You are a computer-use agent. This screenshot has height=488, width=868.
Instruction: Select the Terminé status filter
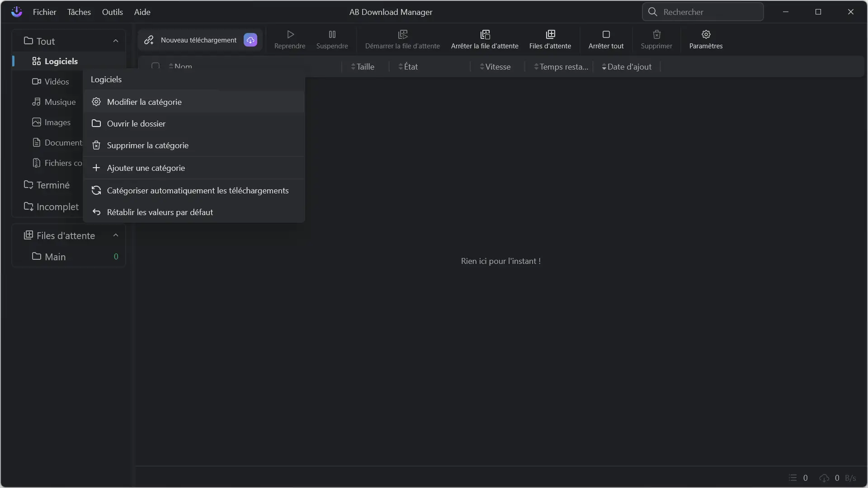pyautogui.click(x=47, y=185)
